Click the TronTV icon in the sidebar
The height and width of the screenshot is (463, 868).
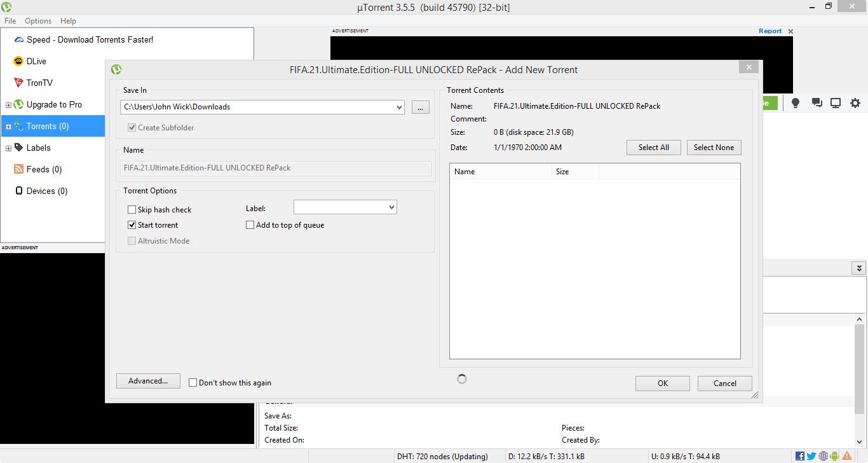(x=18, y=83)
